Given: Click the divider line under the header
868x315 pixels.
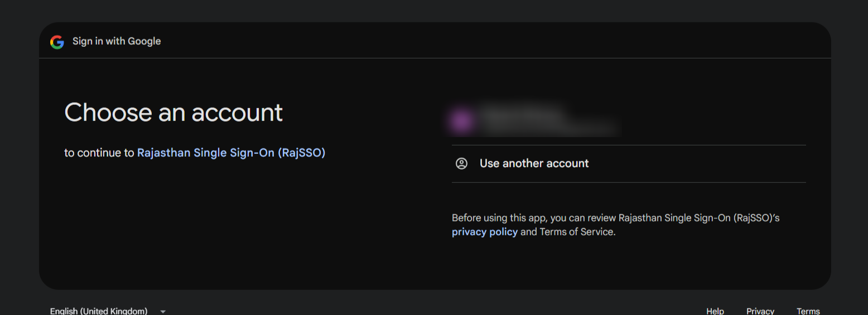Looking at the screenshot, I should pos(435,58).
